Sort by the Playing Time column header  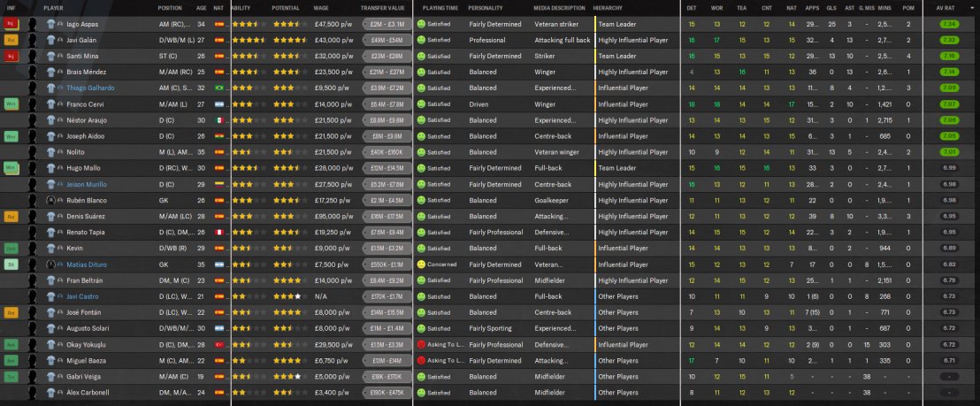point(440,8)
